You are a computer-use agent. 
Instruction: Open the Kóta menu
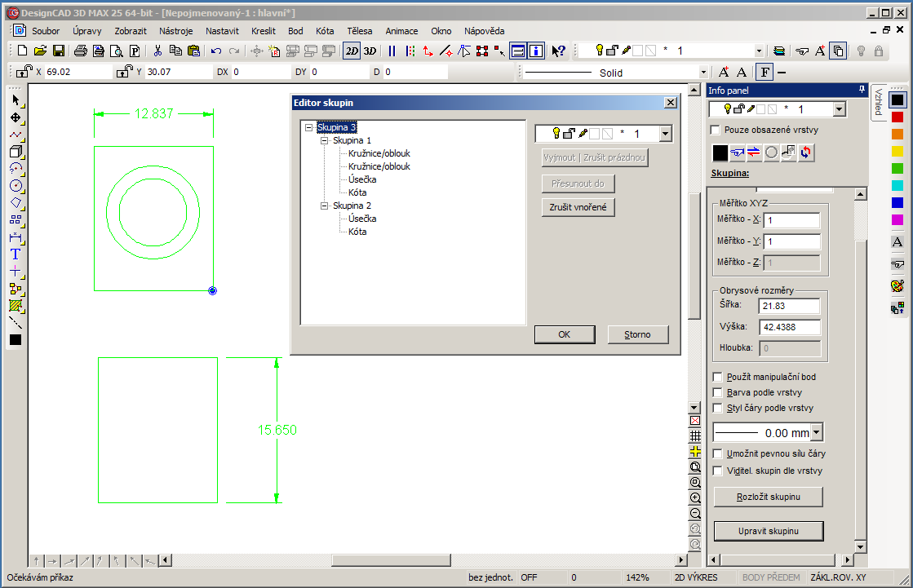pos(325,31)
